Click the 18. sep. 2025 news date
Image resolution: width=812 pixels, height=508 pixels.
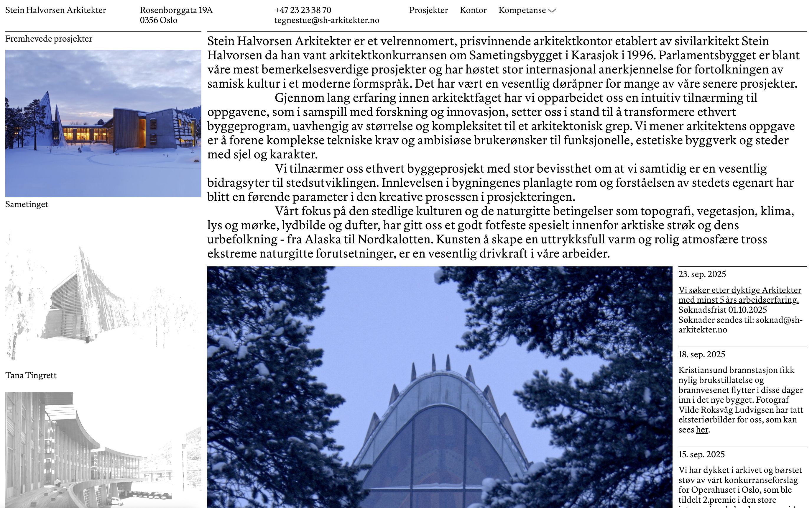(701, 355)
